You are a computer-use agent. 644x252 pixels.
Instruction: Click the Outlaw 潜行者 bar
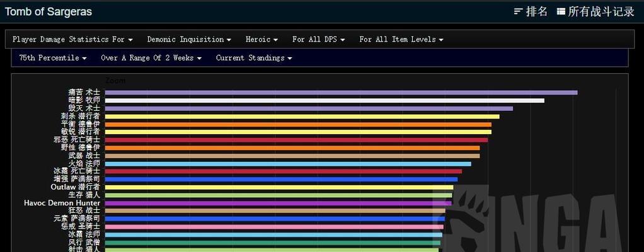pos(279,187)
